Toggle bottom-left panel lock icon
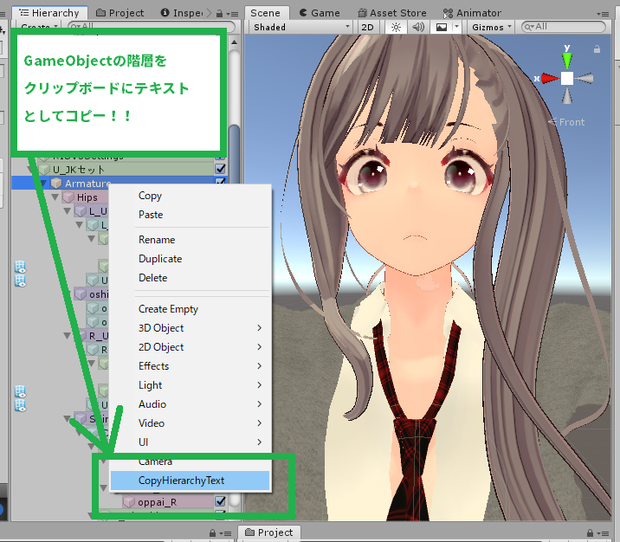 tap(212, 533)
